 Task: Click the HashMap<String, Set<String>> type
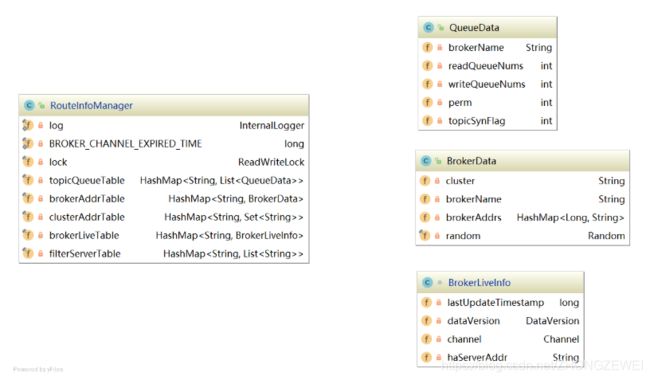click(x=233, y=217)
